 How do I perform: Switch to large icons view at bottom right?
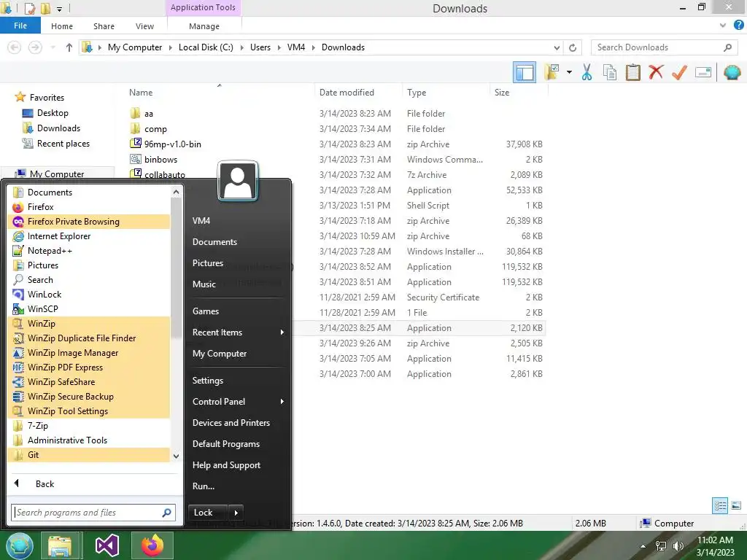[x=736, y=506]
